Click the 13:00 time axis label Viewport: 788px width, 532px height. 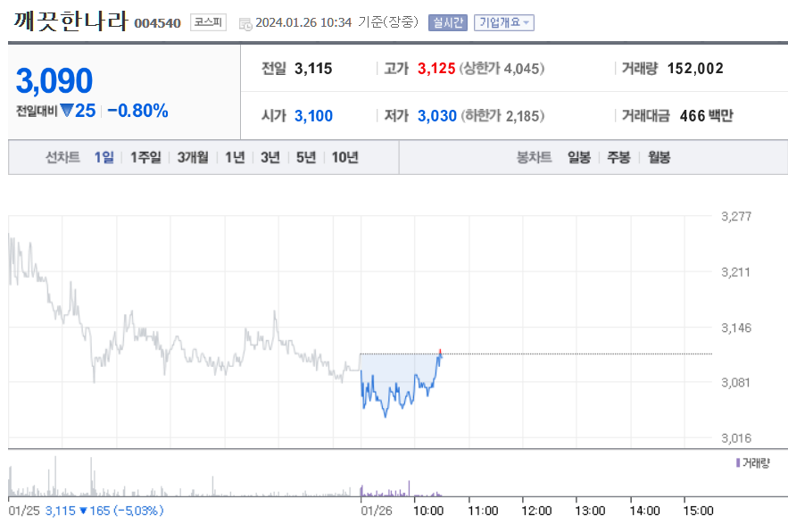coord(590,511)
